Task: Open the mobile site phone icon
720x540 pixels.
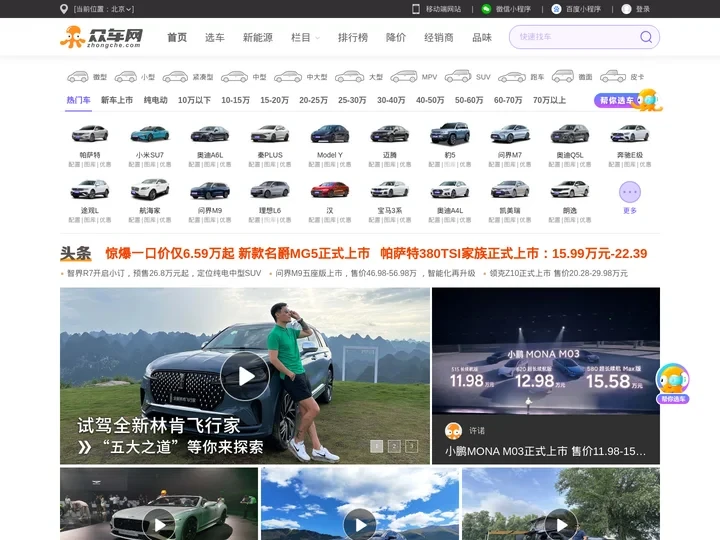Action: click(416, 9)
